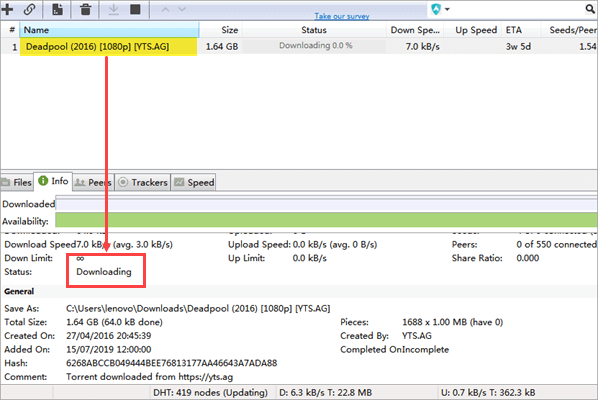This screenshot has height=400, width=598.
Task: Click the Move Down Queue arrow
Action: (182, 9)
